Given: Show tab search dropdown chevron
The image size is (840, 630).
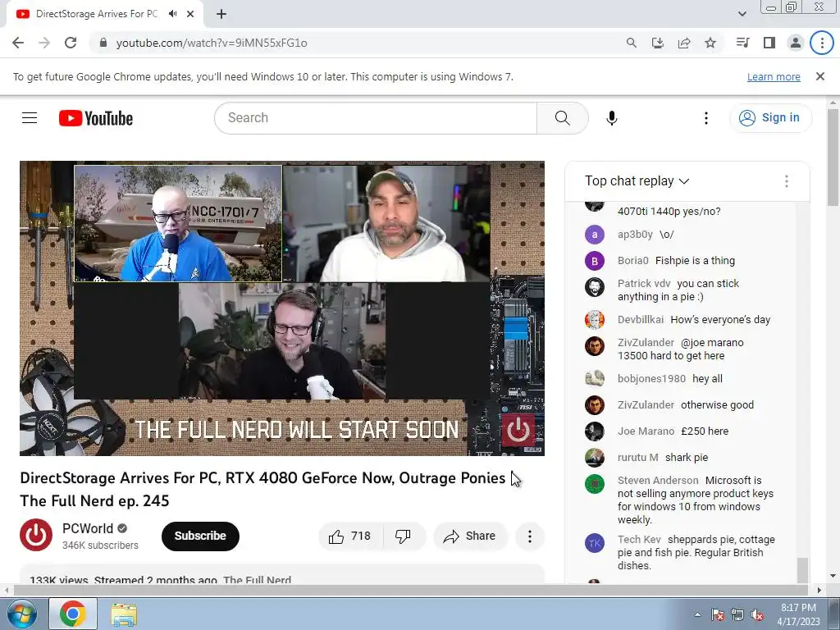Looking at the screenshot, I should (x=742, y=14).
